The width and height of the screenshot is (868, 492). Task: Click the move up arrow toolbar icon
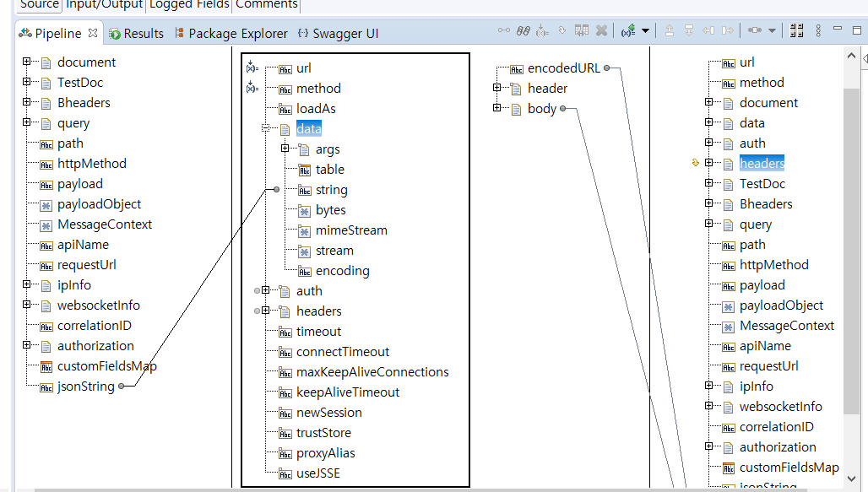[x=670, y=31]
